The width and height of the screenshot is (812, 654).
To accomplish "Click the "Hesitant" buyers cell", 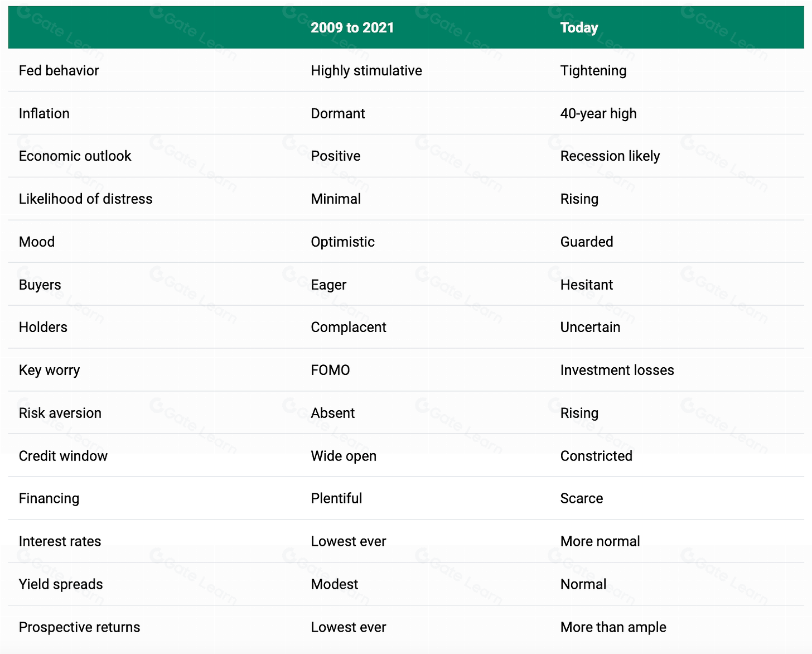I will 586,285.
